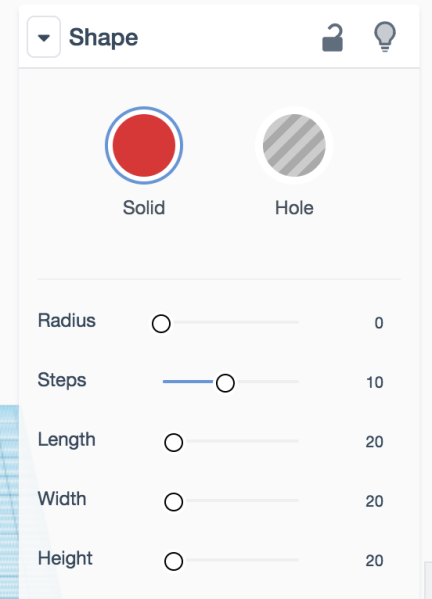Click the far right end of Radius track
Screen dimensions: 432x599
(x=295, y=322)
